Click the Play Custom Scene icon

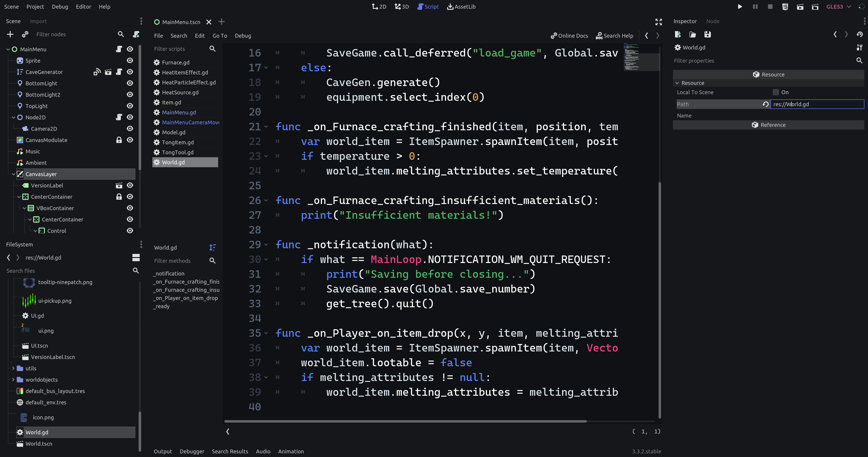[815, 7]
